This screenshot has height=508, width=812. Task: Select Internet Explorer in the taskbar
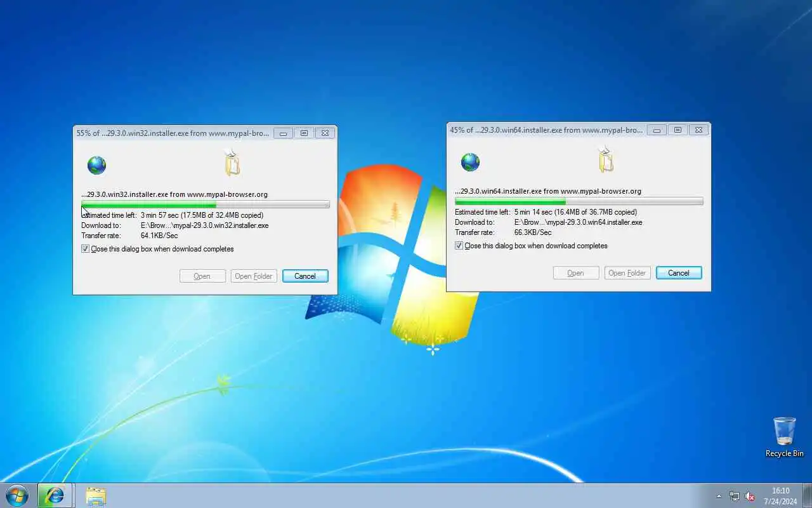pyautogui.click(x=55, y=495)
